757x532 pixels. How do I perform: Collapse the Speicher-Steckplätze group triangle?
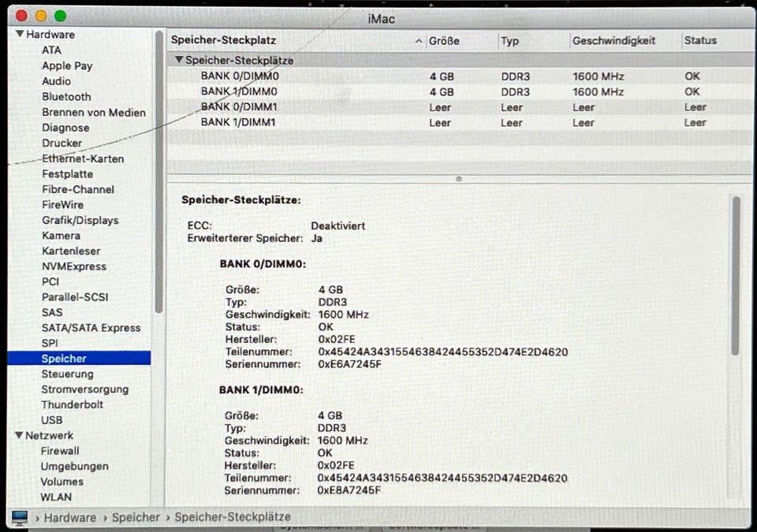click(179, 60)
